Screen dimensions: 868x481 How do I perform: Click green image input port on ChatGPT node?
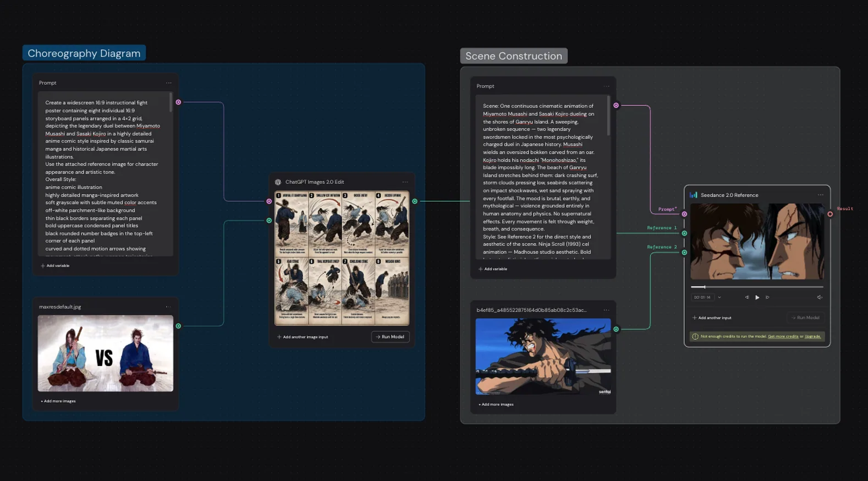(x=269, y=221)
